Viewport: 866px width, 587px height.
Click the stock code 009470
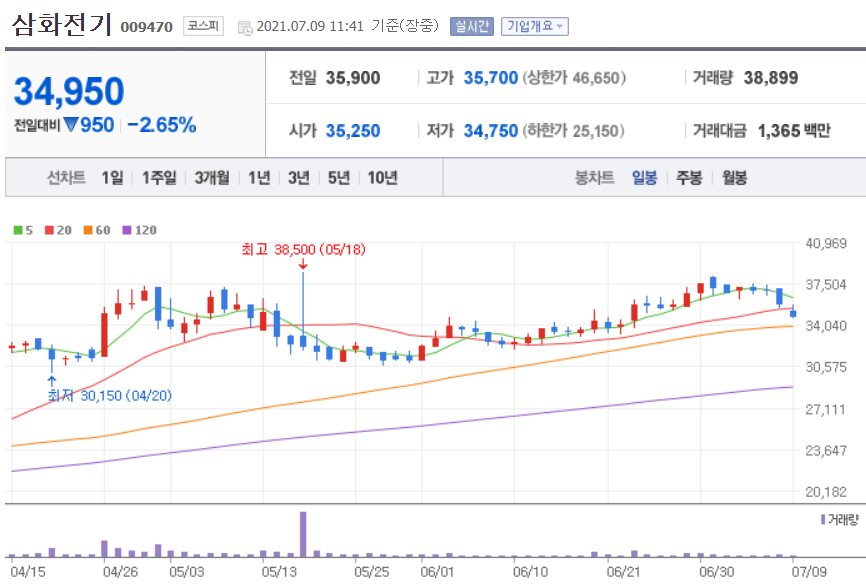[146, 27]
